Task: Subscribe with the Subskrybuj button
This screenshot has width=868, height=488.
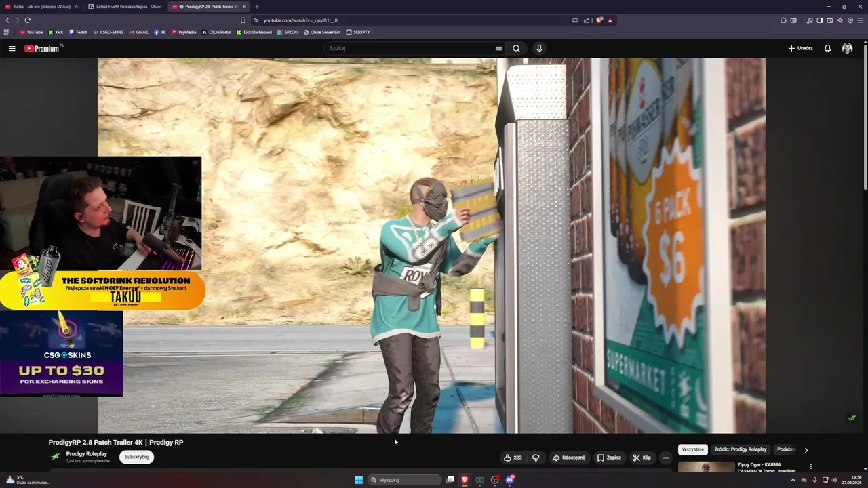Action: click(136, 457)
